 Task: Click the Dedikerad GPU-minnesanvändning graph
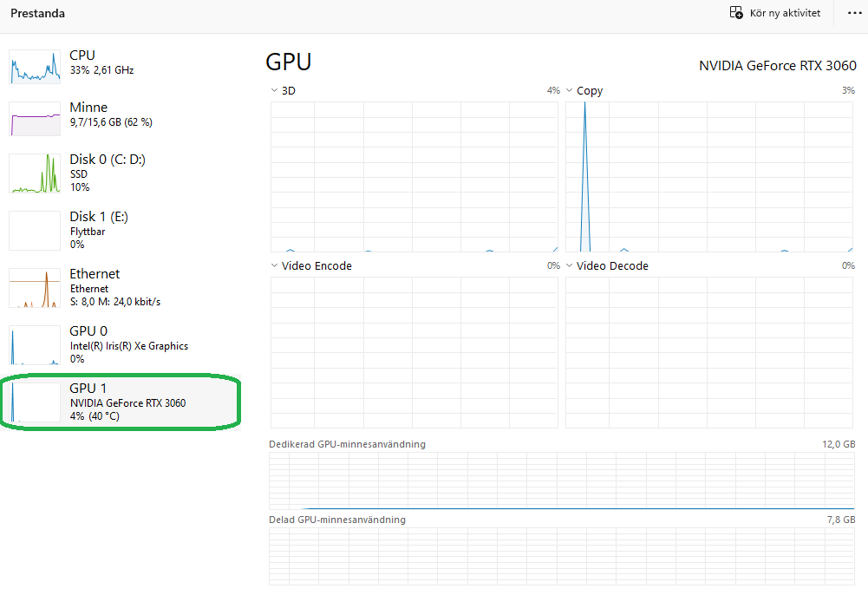tap(562, 481)
